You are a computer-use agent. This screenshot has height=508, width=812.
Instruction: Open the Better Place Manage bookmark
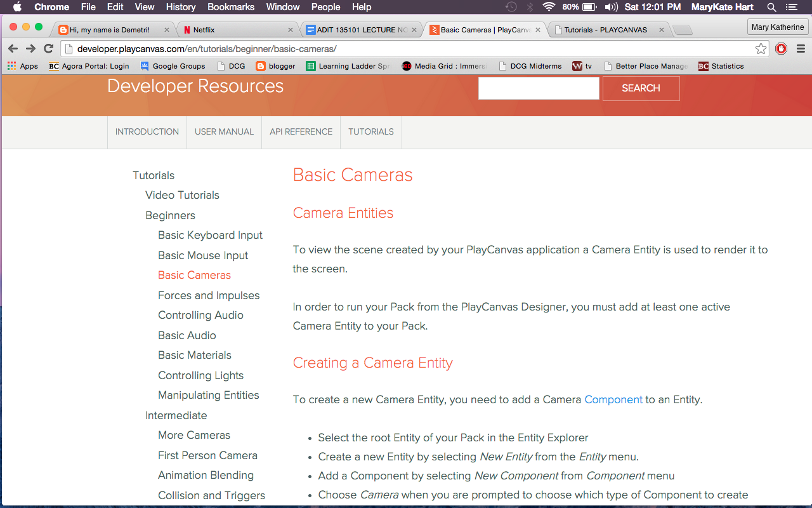click(646, 66)
